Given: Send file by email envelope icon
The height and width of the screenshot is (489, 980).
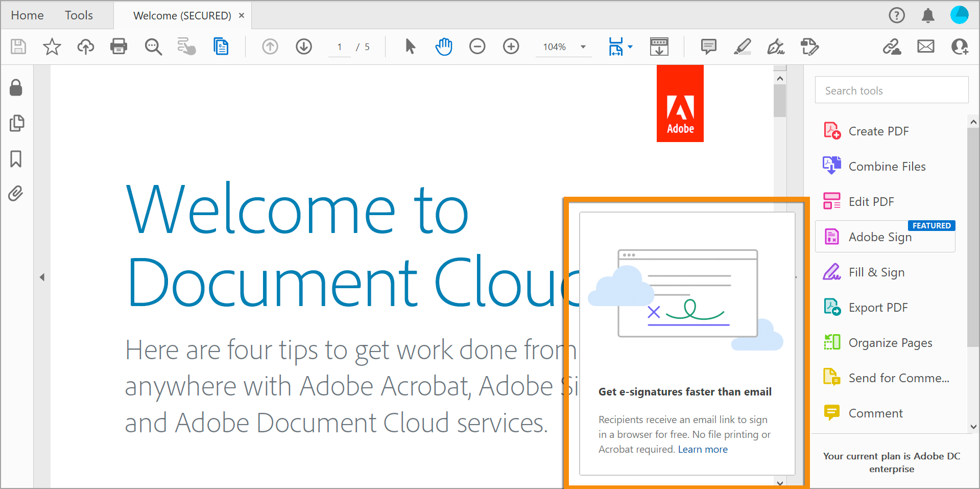Looking at the screenshot, I should 925,46.
